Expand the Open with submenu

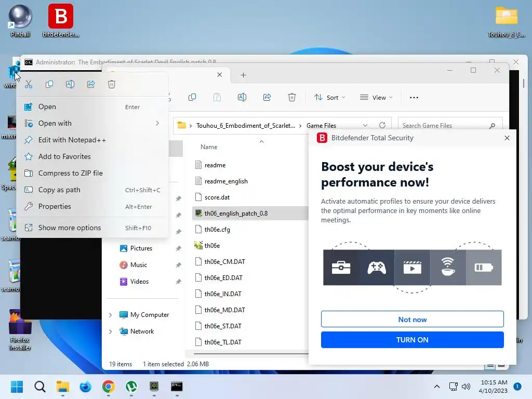[x=92, y=124]
